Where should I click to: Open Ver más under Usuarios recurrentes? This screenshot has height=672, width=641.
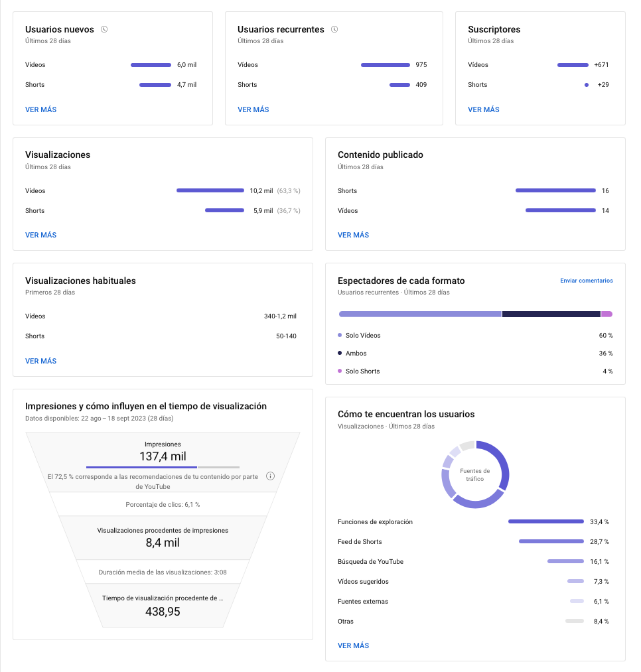click(x=253, y=109)
